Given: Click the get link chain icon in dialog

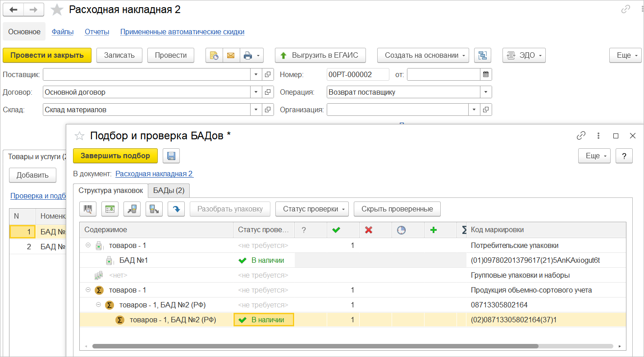Looking at the screenshot, I should (x=581, y=136).
